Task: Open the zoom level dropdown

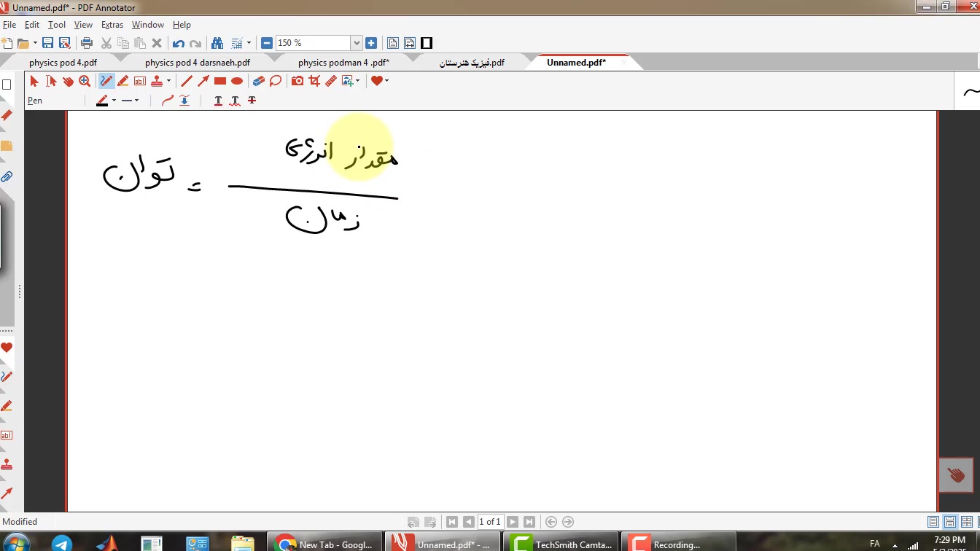Action: pos(356,43)
